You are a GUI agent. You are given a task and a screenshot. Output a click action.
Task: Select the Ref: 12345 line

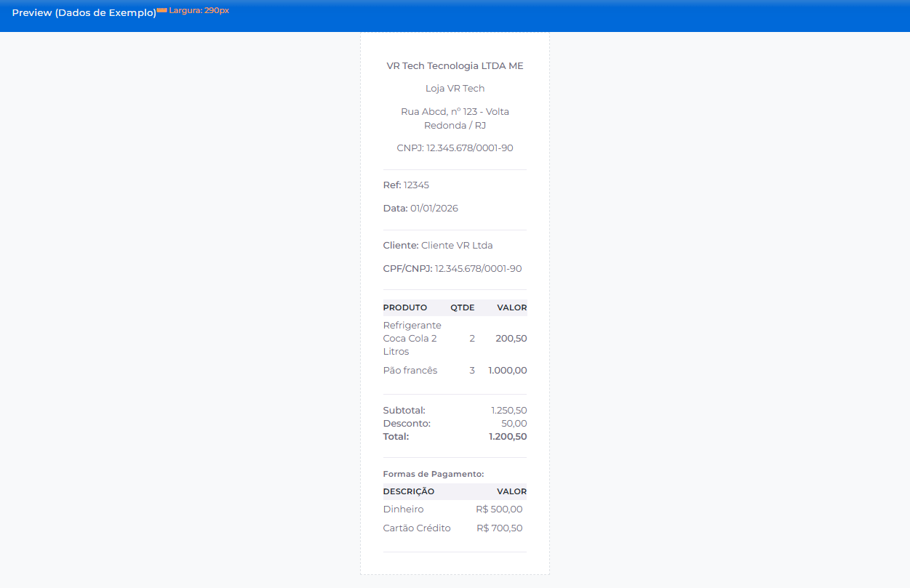[x=406, y=185]
